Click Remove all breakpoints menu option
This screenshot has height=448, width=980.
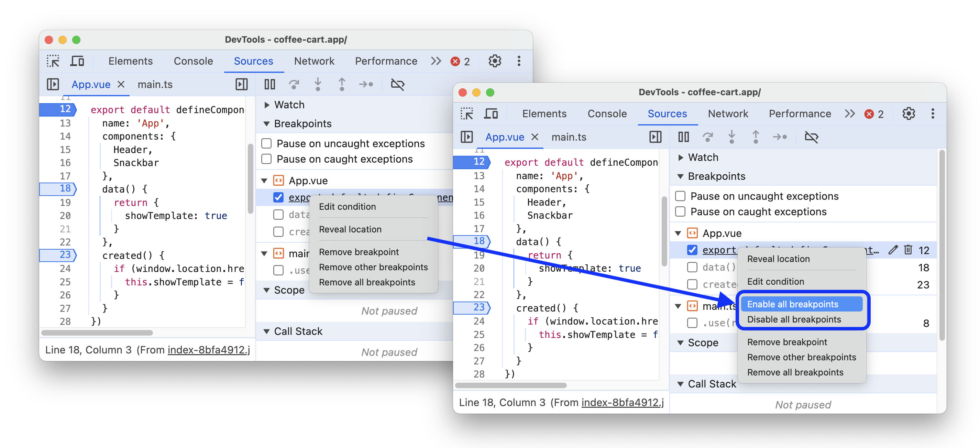(x=795, y=372)
